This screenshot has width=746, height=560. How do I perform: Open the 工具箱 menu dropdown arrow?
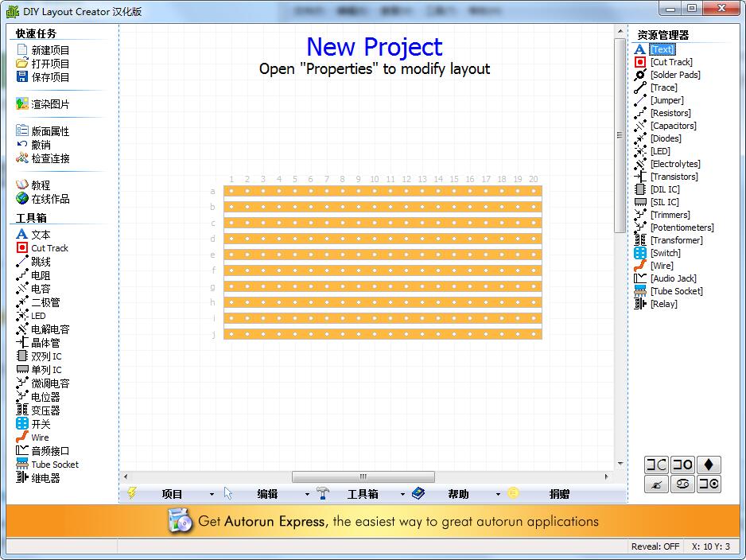tap(402, 493)
